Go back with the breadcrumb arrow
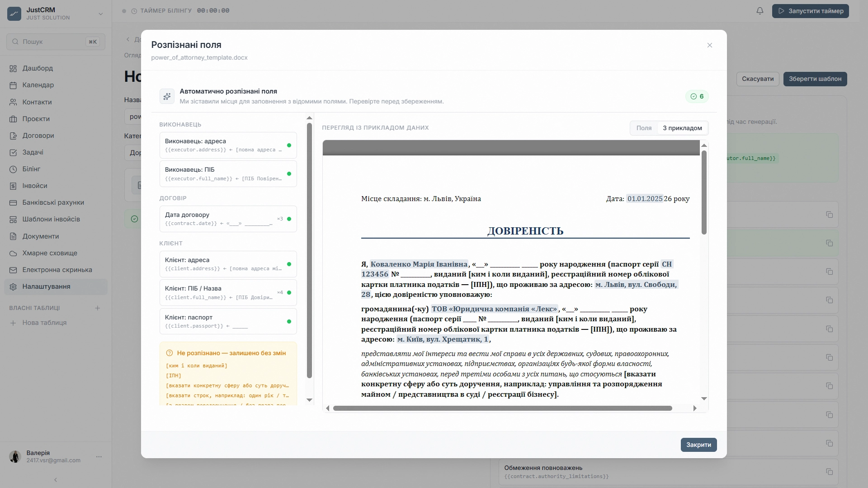This screenshot has width=868, height=488. [128, 40]
